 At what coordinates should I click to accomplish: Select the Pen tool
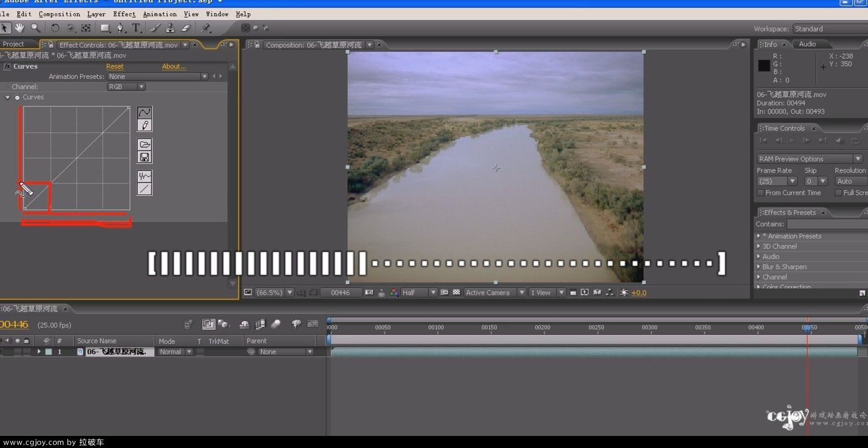click(121, 28)
